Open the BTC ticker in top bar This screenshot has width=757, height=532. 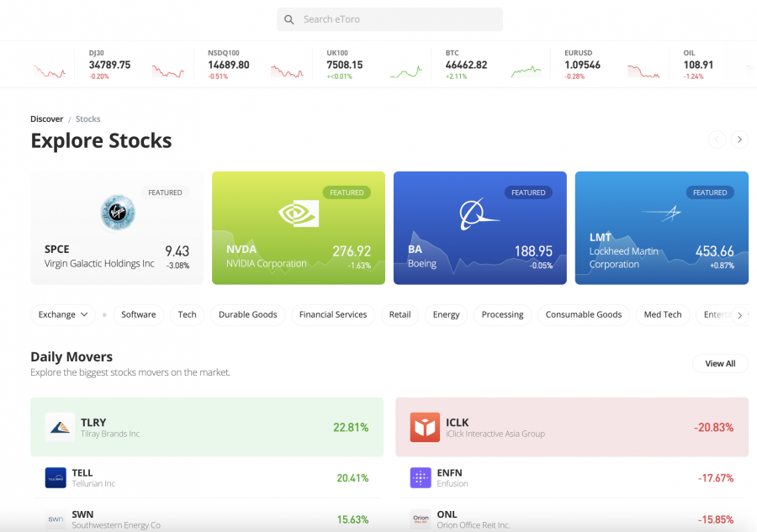[466, 65]
